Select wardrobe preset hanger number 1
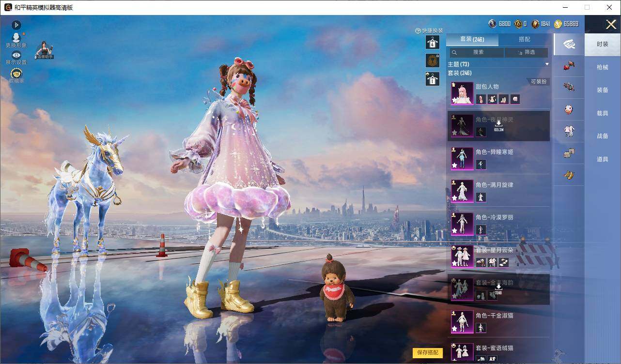 [x=433, y=79]
